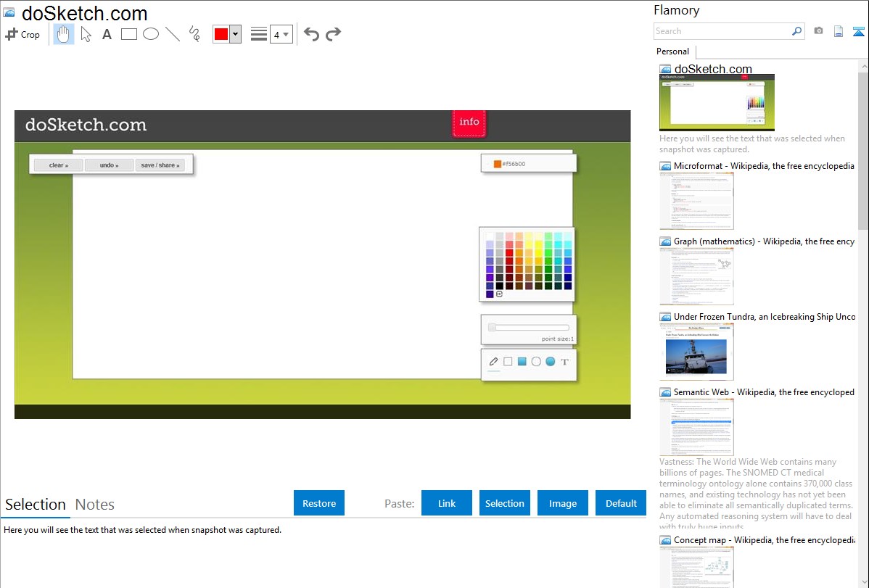The width and height of the screenshot is (869, 588).
Task: Open the Microformat Wikipedia page thumbnail
Action: (696, 201)
